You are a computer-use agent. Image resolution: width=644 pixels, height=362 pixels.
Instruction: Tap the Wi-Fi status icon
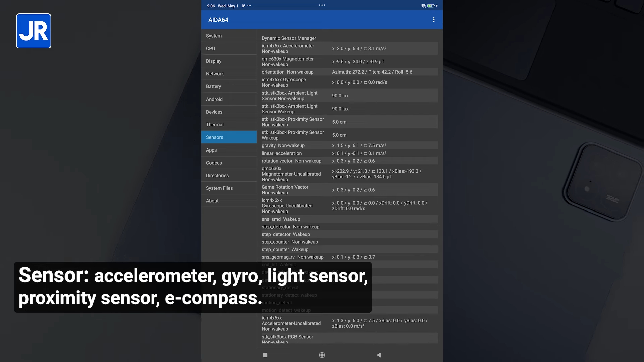(423, 6)
